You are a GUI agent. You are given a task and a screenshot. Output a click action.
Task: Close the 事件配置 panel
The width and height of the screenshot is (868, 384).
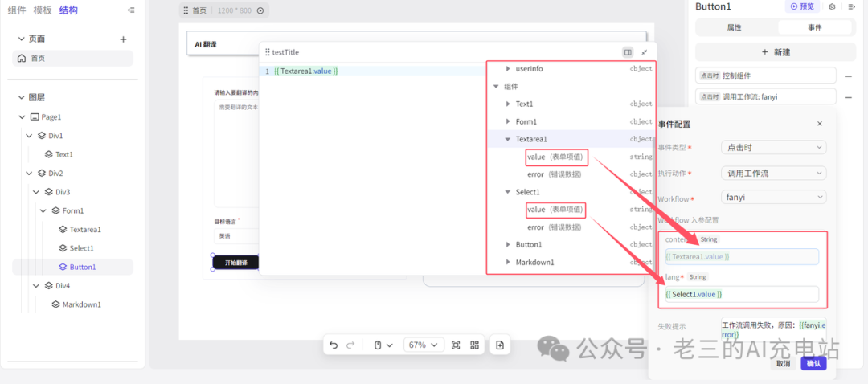(x=820, y=124)
